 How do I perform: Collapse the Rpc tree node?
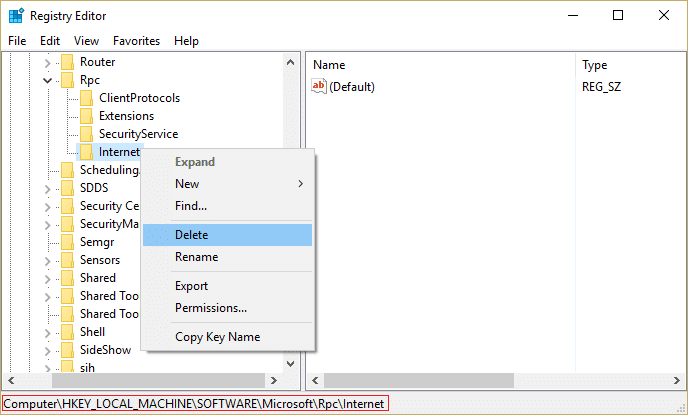coord(47,80)
